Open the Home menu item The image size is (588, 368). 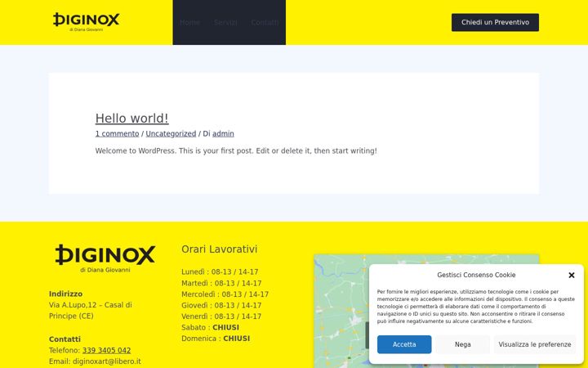pos(189,23)
